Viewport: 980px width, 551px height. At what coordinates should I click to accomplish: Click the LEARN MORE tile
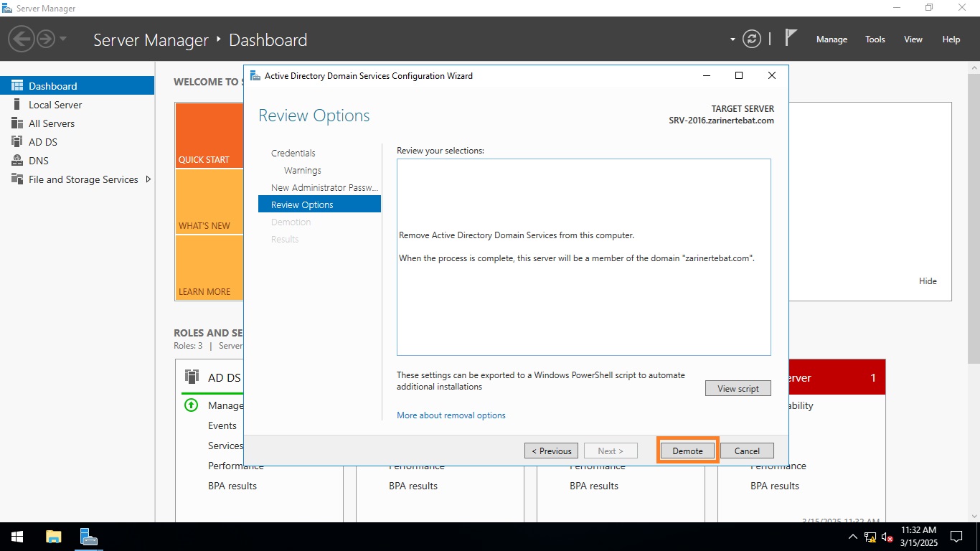tap(209, 268)
